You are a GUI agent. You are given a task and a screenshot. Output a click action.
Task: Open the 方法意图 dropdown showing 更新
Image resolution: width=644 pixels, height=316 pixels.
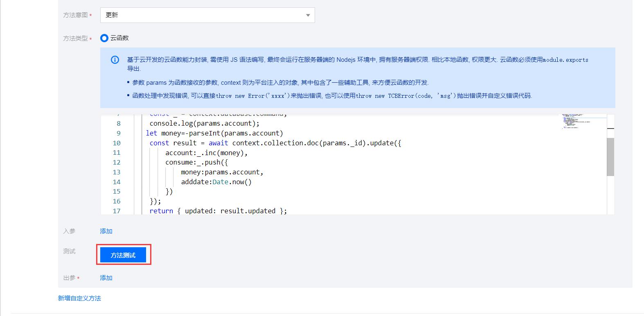point(207,15)
